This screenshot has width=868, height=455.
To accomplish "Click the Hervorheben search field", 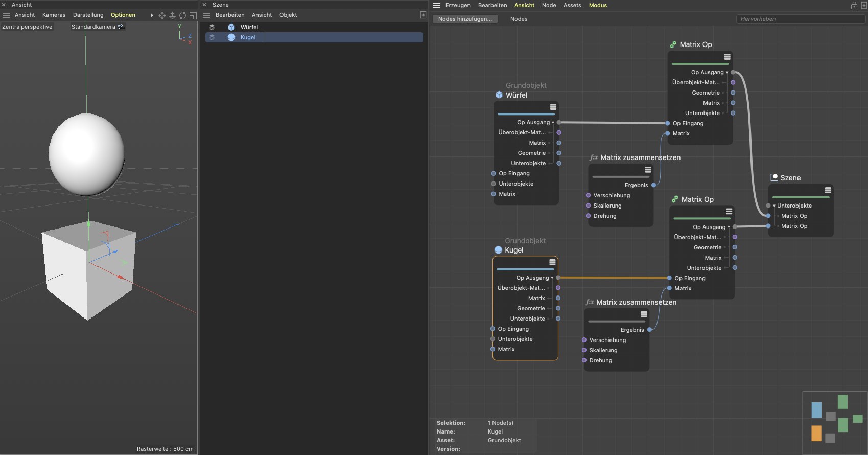I will point(800,19).
